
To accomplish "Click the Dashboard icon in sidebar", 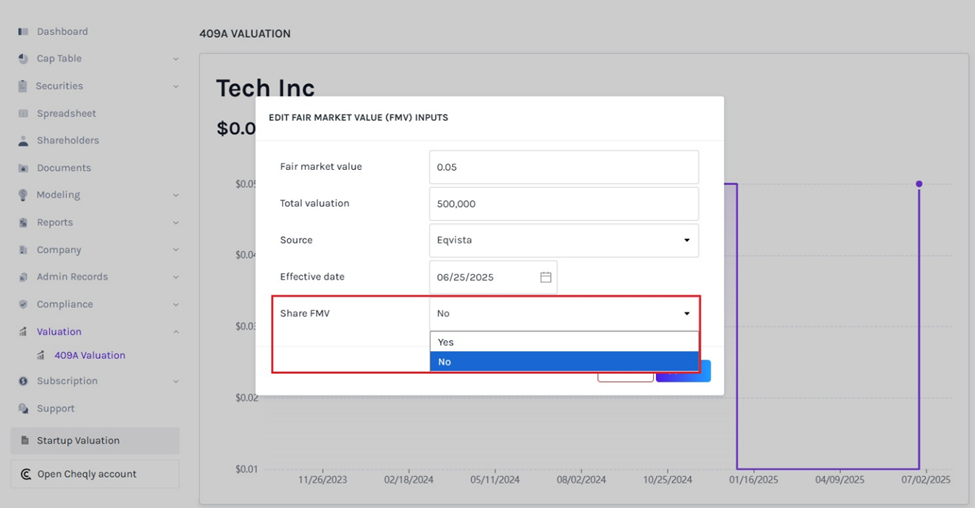I will 23,32.
